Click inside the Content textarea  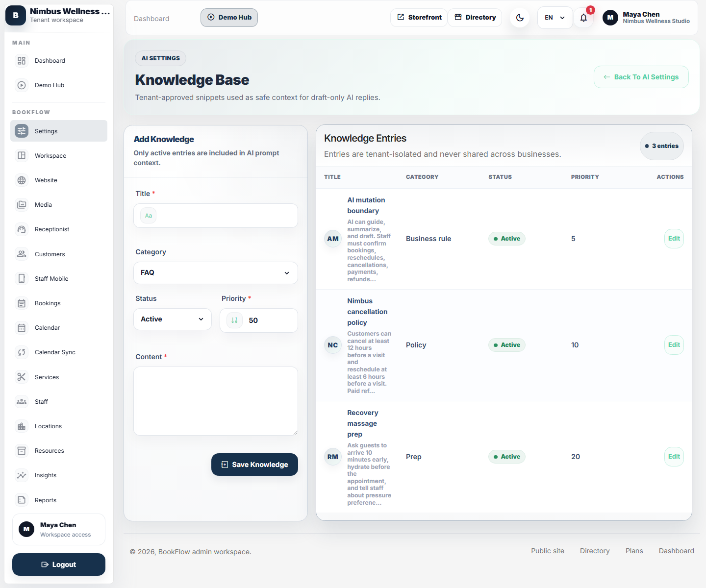click(x=216, y=401)
